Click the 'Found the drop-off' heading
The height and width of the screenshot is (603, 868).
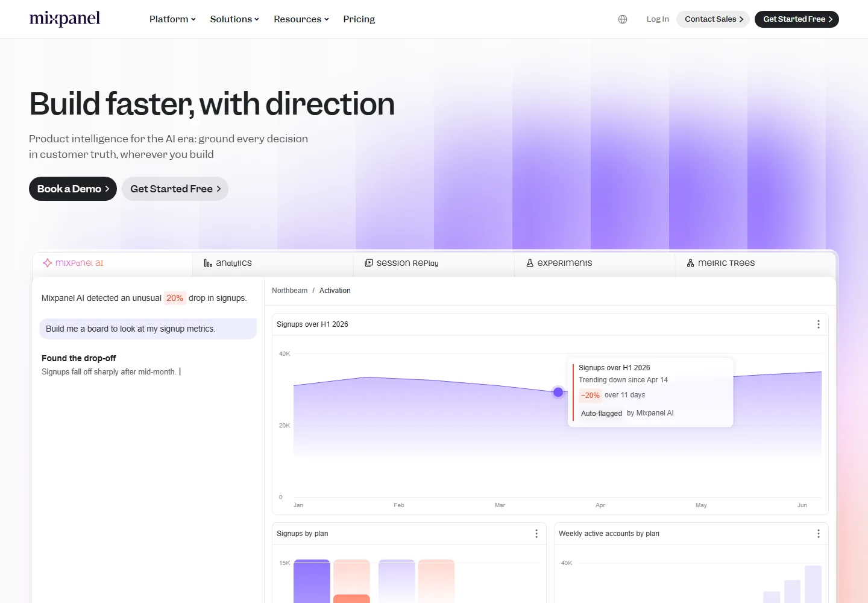(79, 358)
